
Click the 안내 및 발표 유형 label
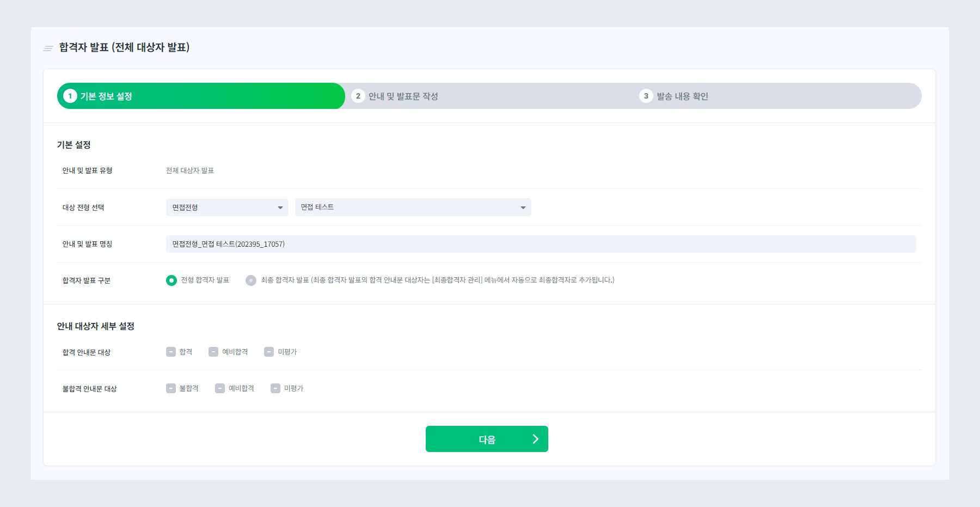87,170
